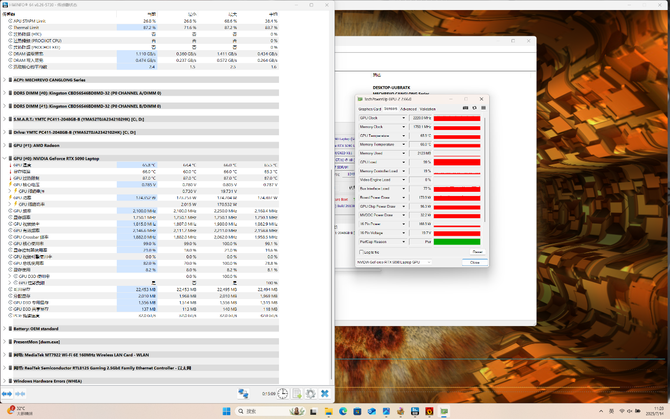Open the GPU selection combo box

[x=395, y=262]
